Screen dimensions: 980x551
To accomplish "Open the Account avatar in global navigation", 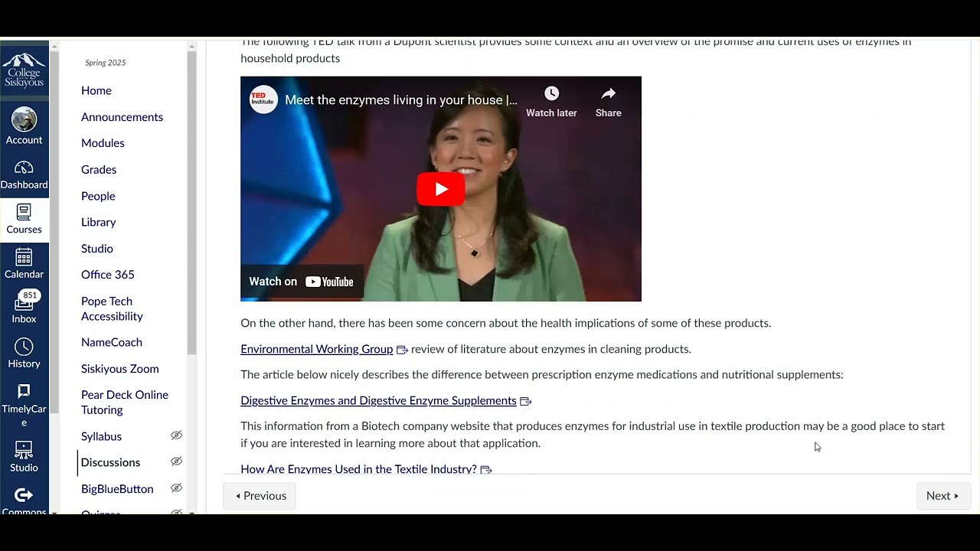I will click(24, 119).
